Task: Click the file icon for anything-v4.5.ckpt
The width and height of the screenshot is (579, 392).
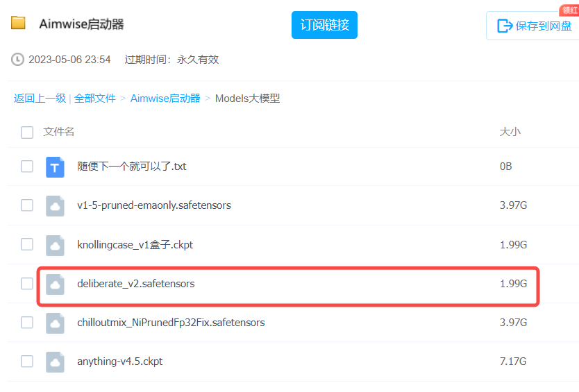Action: tap(55, 361)
